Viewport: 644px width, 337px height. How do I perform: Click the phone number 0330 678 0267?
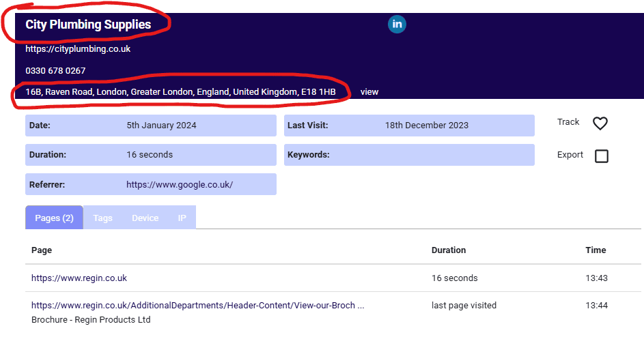[55, 70]
